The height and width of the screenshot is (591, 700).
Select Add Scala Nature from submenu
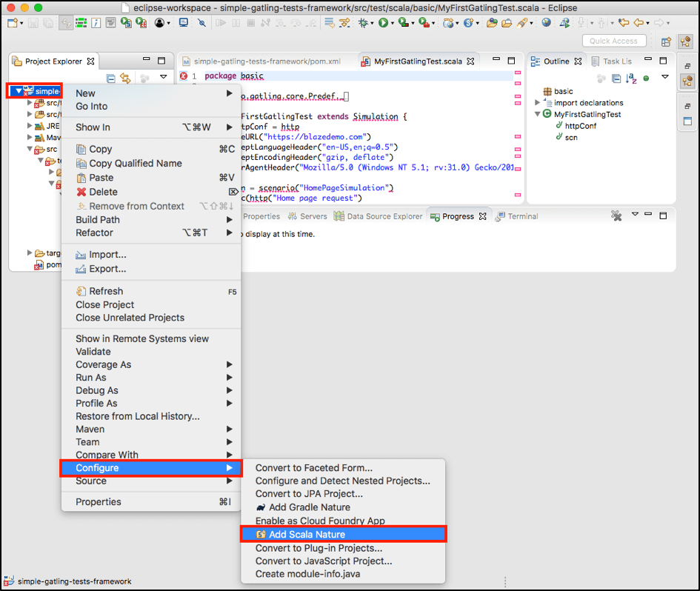coord(343,534)
